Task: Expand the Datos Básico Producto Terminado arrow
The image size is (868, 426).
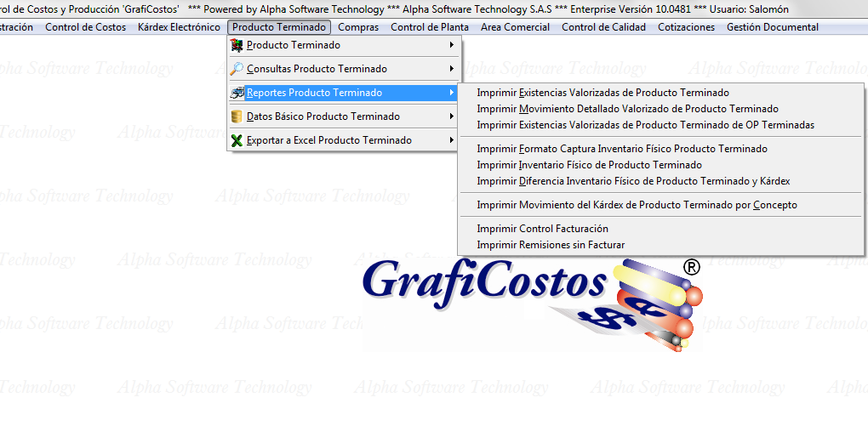Action: coord(451,116)
